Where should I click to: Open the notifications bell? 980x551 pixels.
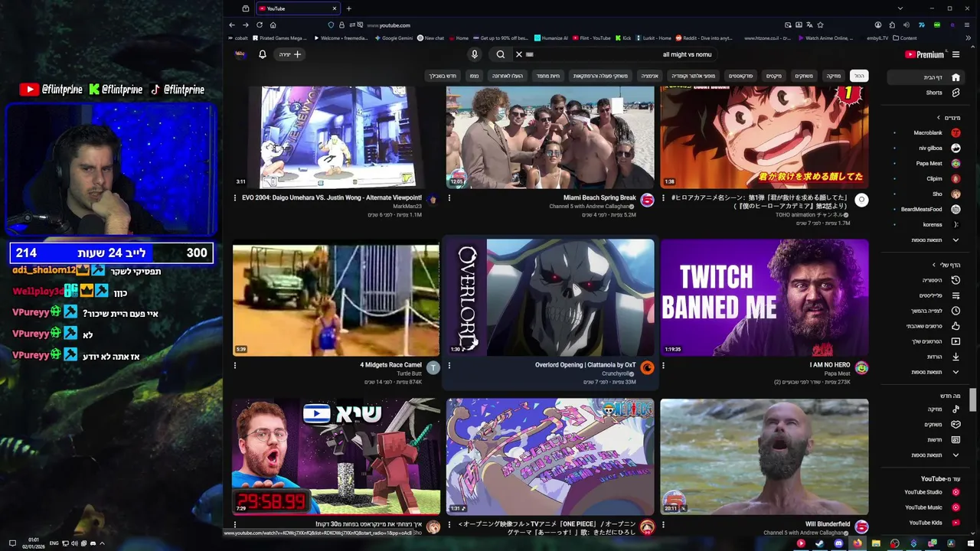tap(263, 54)
